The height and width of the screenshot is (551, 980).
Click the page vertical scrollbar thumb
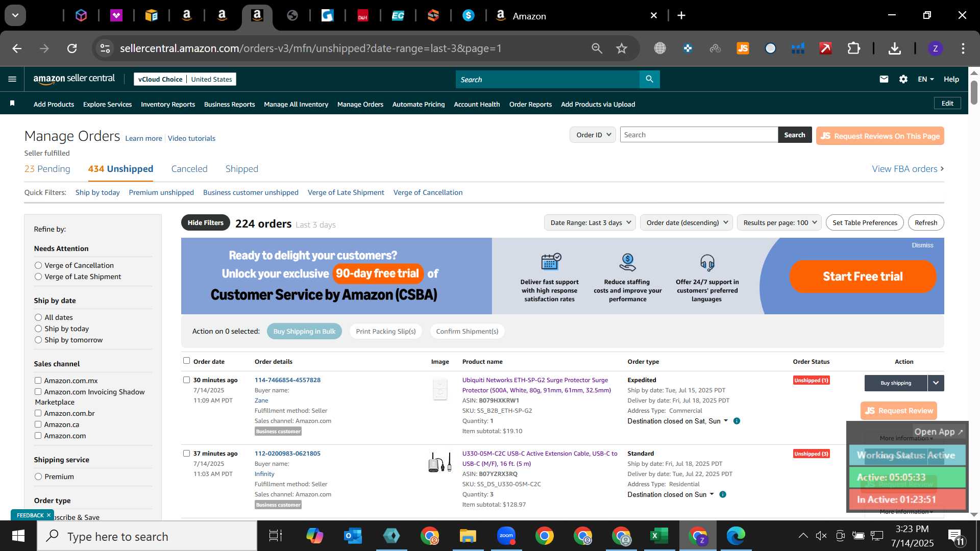coord(974,92)
